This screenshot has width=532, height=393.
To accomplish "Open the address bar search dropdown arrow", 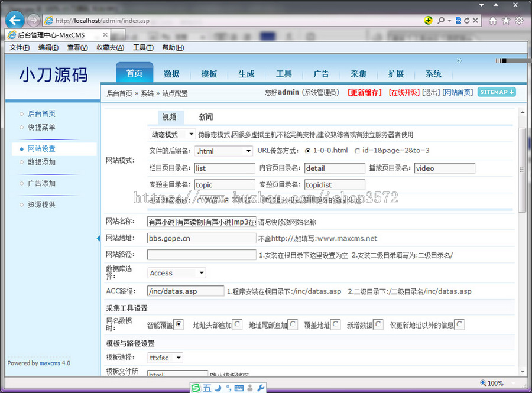I will [450, 21].
